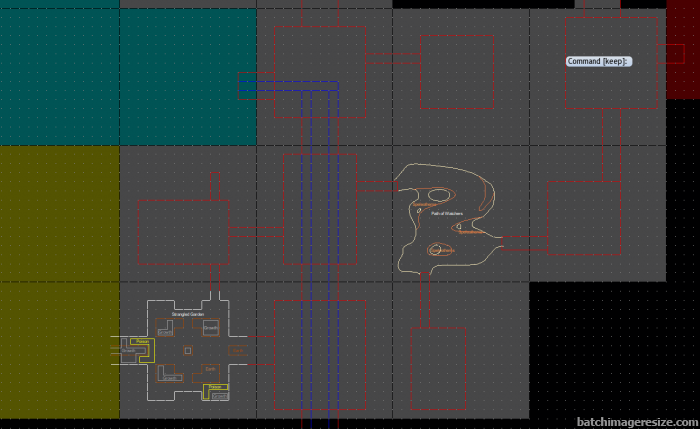The height and width of the screenshot is (429, 700).
Task: Click the bottom orange oval in Path of Watchers
Action: [441, 250]
